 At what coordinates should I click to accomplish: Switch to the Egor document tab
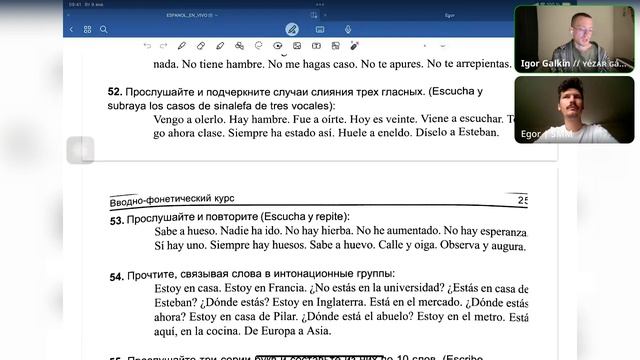[450, 16]
